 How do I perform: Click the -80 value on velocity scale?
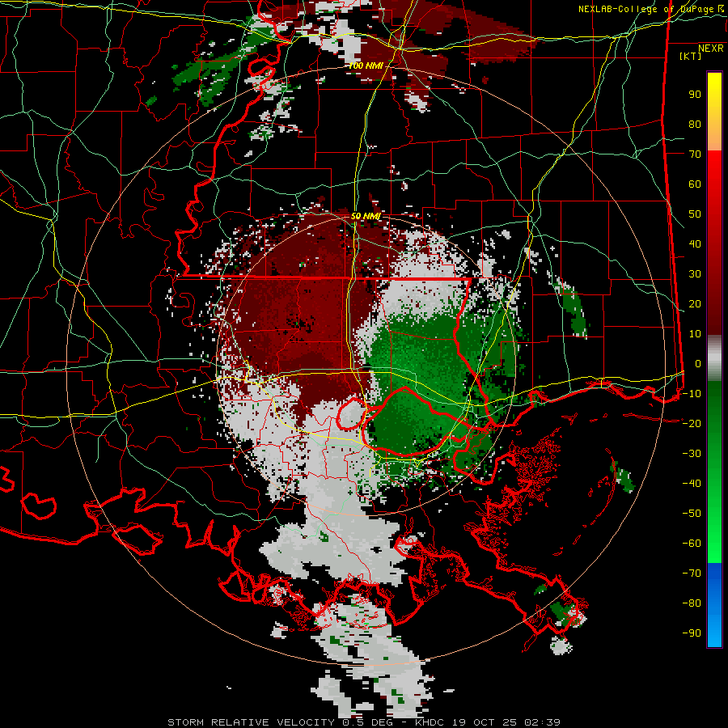coord(692,603)
